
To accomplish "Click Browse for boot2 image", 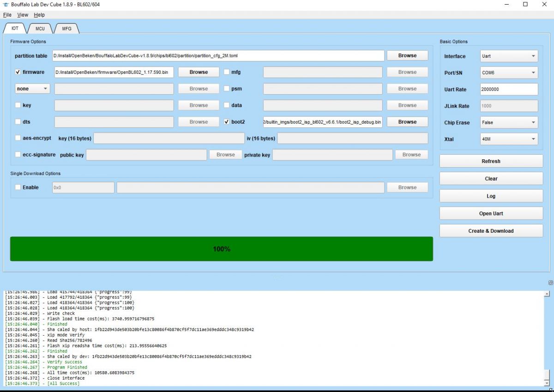I will (407, 122).
